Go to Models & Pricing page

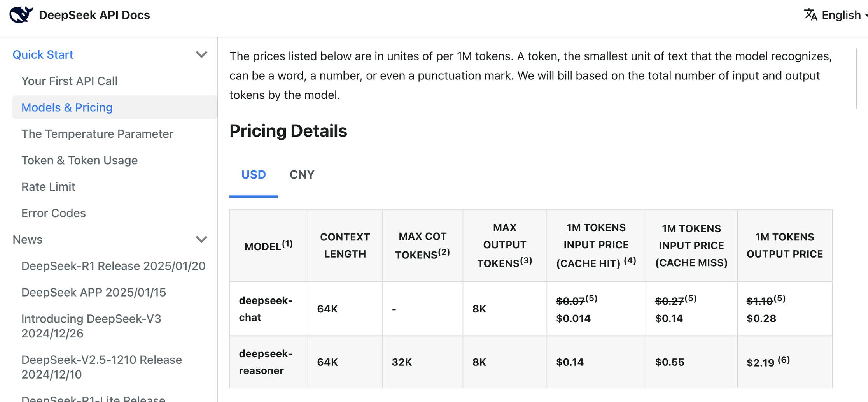coord(67,107)
